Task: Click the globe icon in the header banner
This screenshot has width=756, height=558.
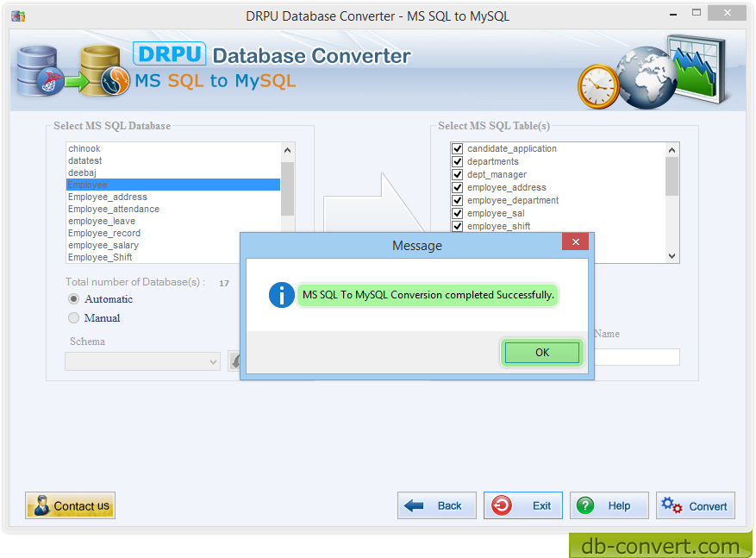Action: (648, 78)
